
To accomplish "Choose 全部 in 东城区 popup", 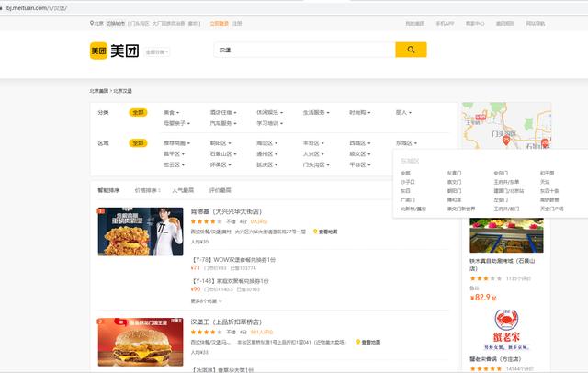I will [405, 174].
